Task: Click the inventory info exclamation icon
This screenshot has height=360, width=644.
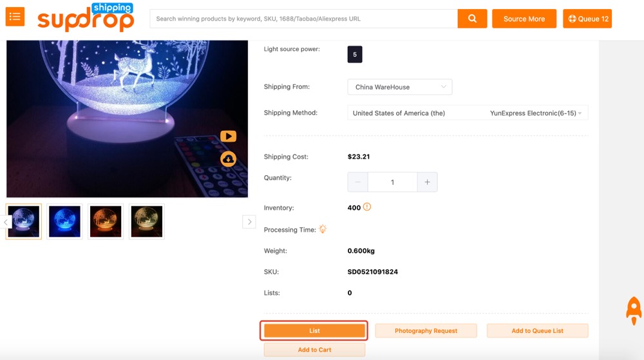Action: [x=367, y=207]
